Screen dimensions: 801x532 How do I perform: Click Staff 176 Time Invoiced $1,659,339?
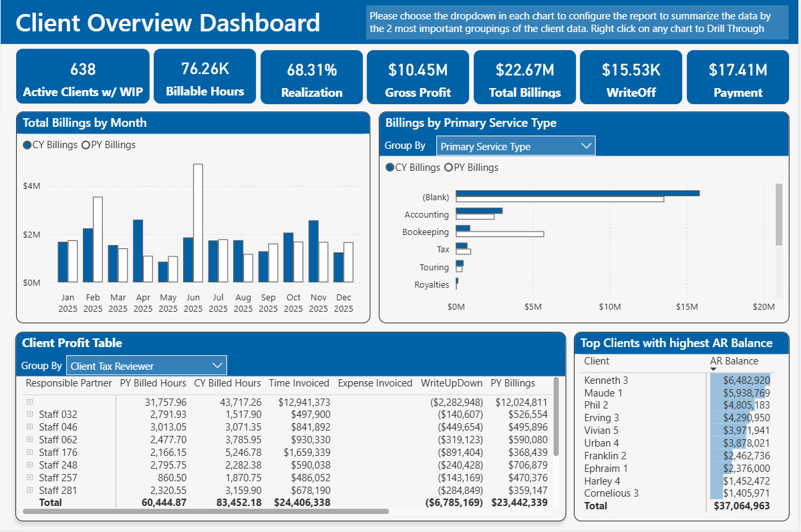pyautogui.click(x=307, y=453)
